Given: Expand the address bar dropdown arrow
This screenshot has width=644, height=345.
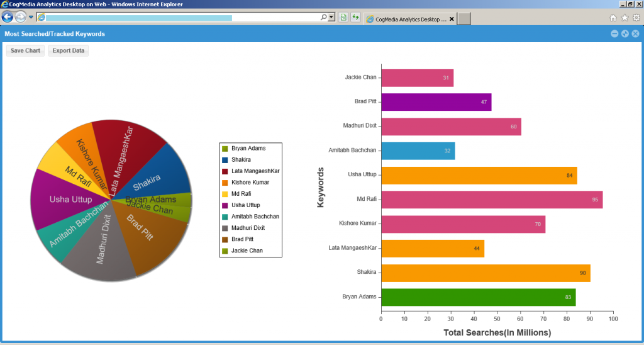Looking at the screenshot, I should tap(331, 18).
